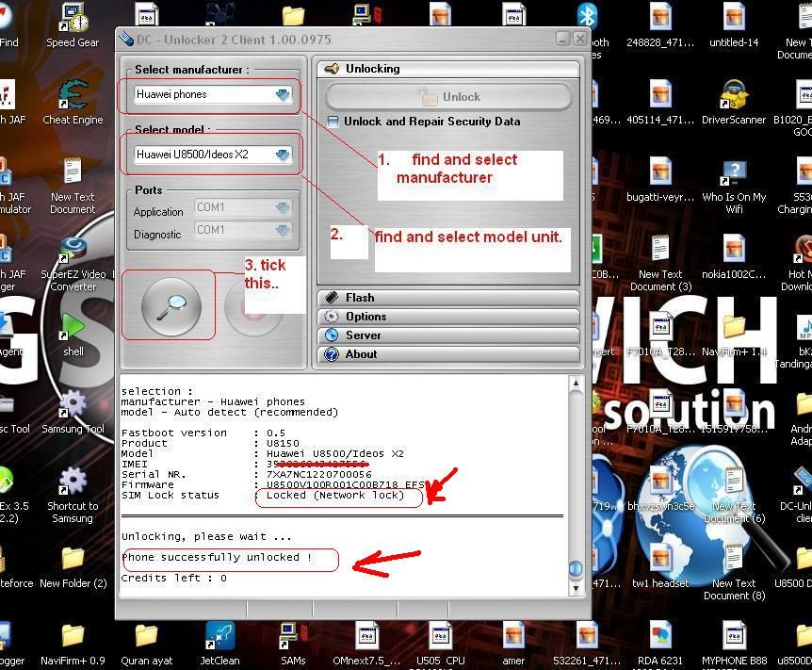812x670 pixels.
Task: Select the 248828_471 archive icon
Action: [x=660, y=25]
